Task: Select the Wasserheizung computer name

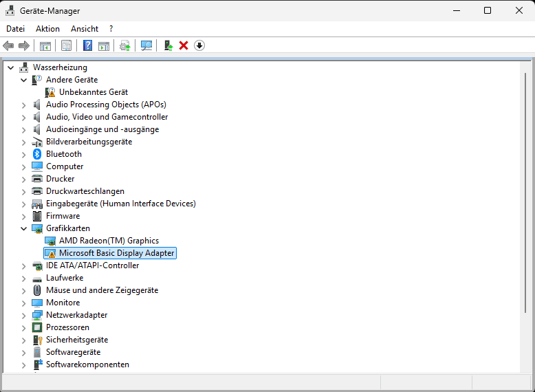Action: 60,67
